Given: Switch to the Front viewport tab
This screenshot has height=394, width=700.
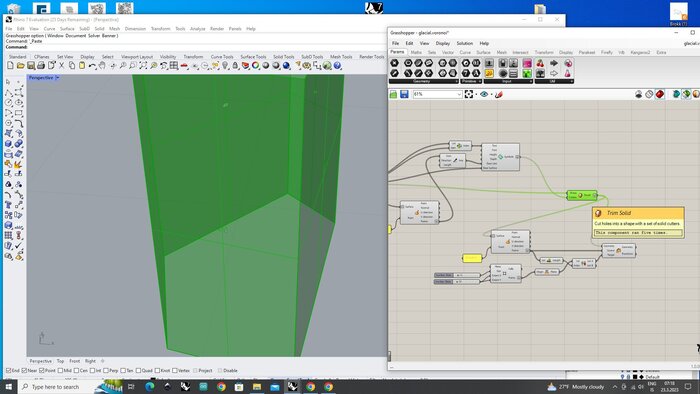Looking at the screenshot, I should click(75, 361).
